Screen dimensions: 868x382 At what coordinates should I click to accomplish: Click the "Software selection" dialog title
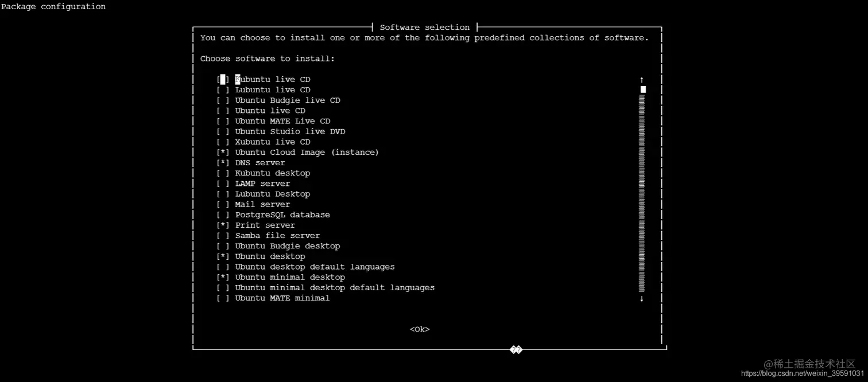pyautogui.click(x=425, y=28)
